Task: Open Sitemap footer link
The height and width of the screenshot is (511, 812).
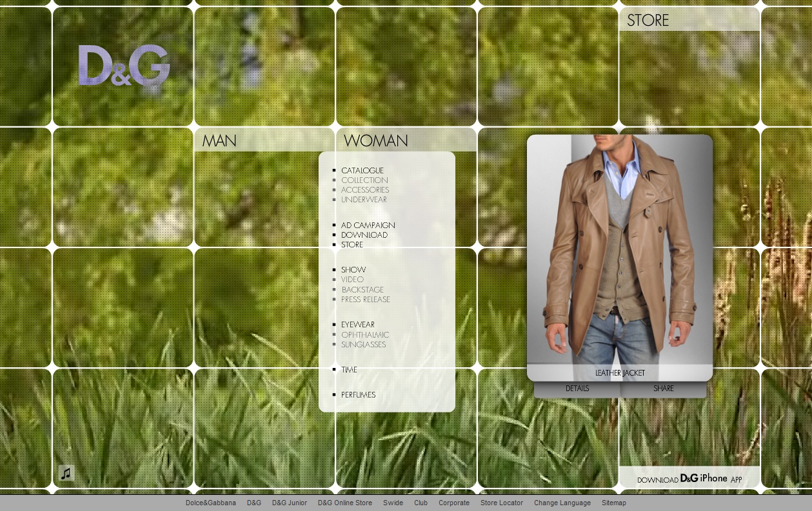Action: click(614, 503)
